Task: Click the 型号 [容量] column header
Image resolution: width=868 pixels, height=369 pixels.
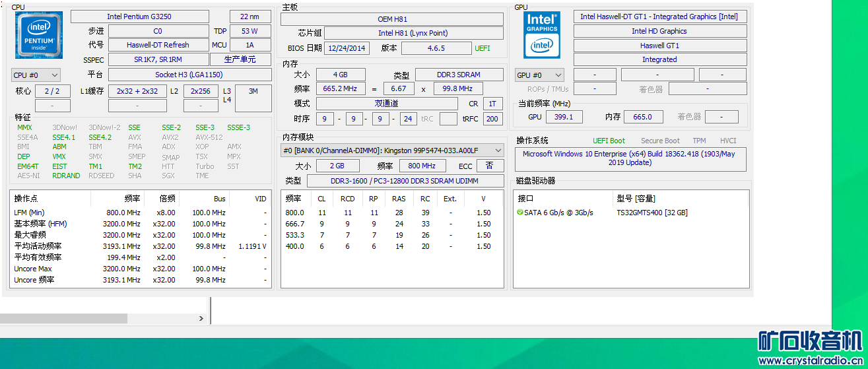Action: tap(636, 199)
